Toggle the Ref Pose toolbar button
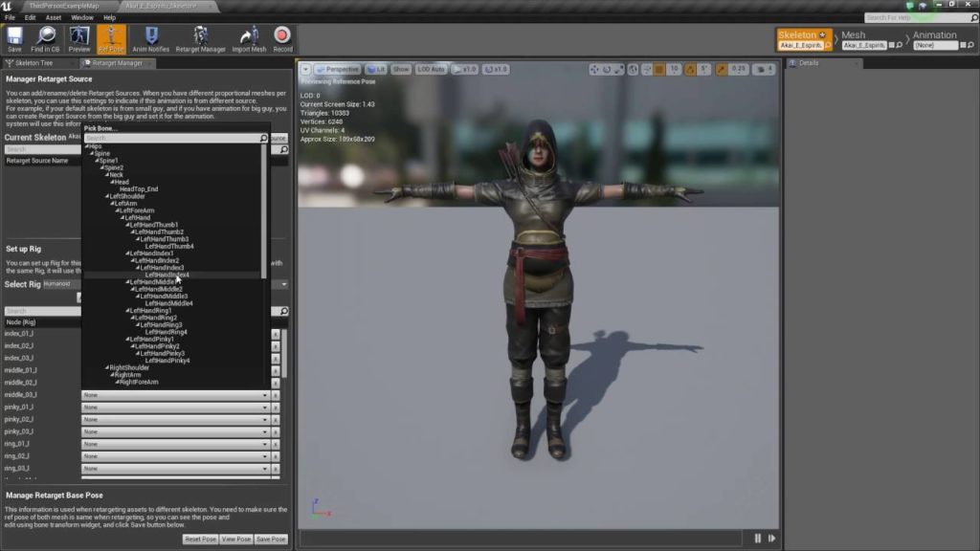The image size is (980, 551). [111, 39]
